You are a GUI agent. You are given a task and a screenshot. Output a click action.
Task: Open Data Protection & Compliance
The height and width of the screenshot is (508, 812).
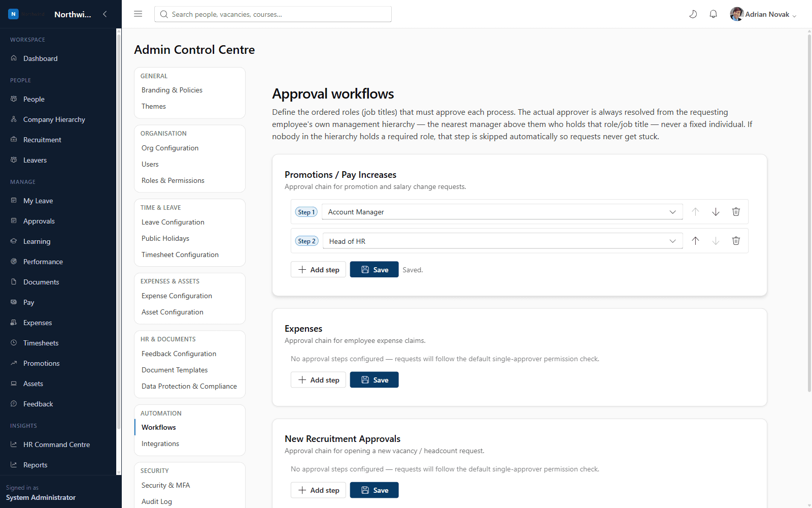[189, 386]
